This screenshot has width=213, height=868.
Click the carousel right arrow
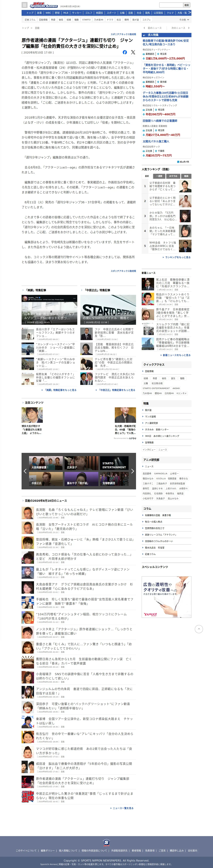pos(133,471)
